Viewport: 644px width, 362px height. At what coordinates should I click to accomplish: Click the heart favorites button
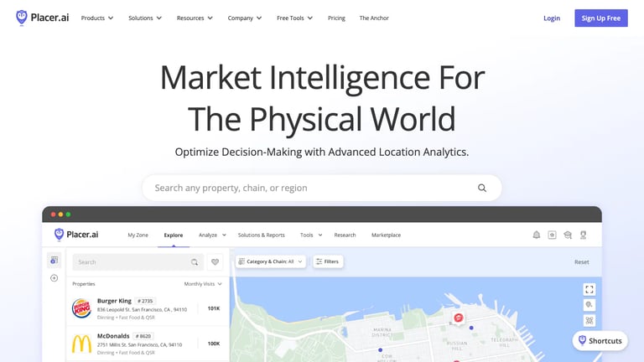(215, 261)
